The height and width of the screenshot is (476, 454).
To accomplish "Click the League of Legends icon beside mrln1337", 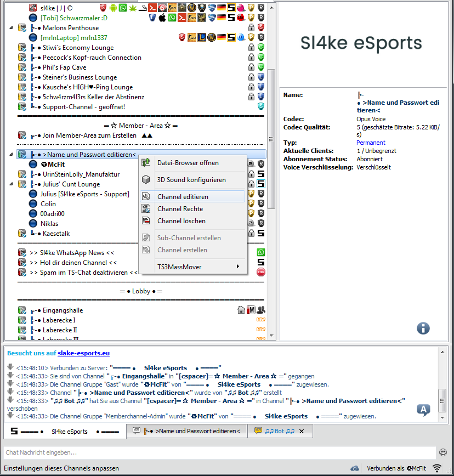I will point(202,38).
